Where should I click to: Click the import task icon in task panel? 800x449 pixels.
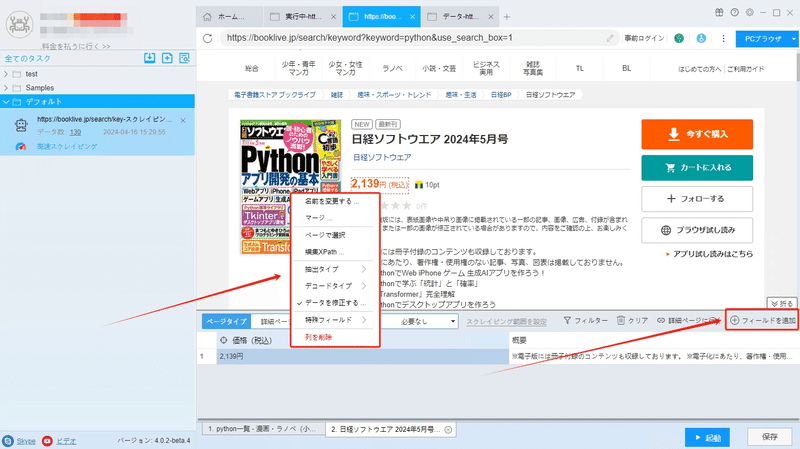149,58
